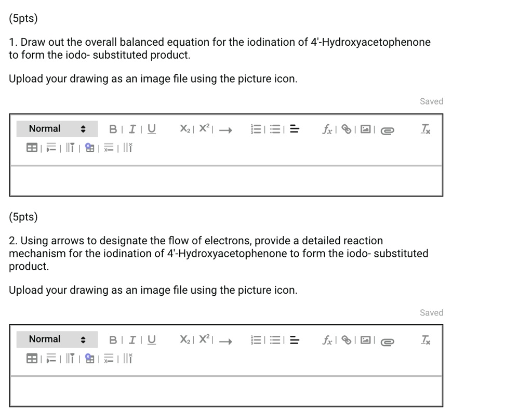Open the Normal paragraph style dropdown in first editor
The image size is (532, 420).
57,128
